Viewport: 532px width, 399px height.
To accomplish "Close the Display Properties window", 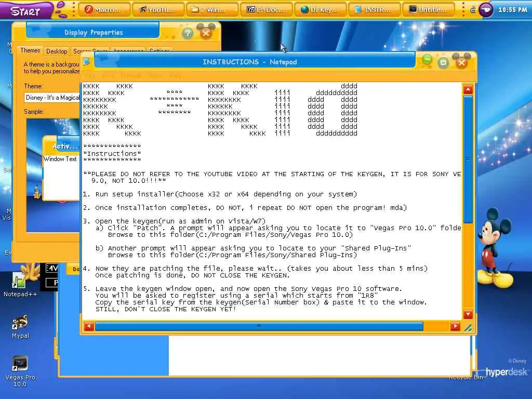I will pos(206,33).
